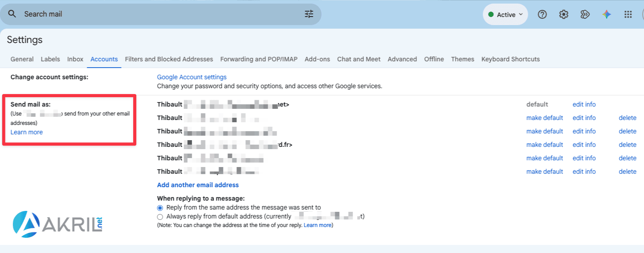Image resolution: width=644 pixels, height=253 pixels.
Task: Click the search magnifier icon
Action: pyautogui.click(x=12, y=14)
